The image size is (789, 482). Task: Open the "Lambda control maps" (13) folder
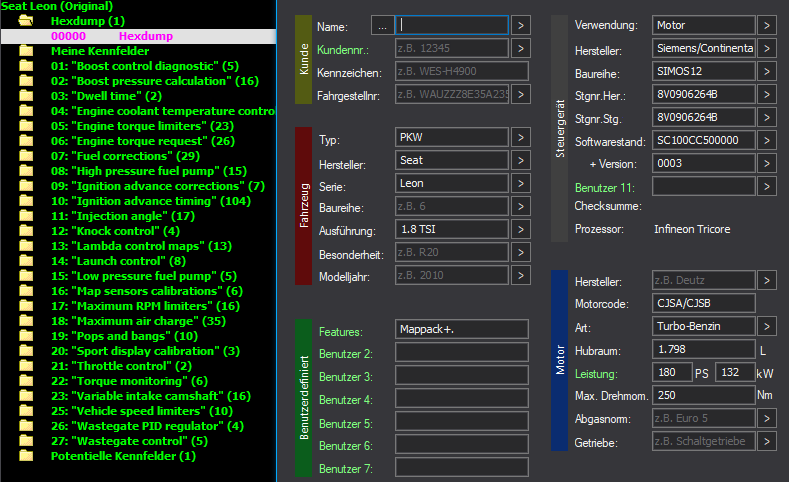point(141,246)
